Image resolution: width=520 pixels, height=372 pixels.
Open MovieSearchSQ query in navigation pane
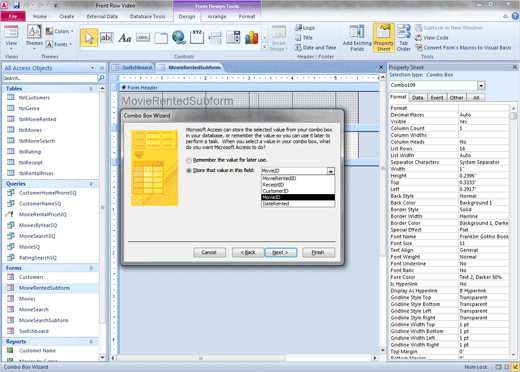pyautogui.click(x=37, y=236)
